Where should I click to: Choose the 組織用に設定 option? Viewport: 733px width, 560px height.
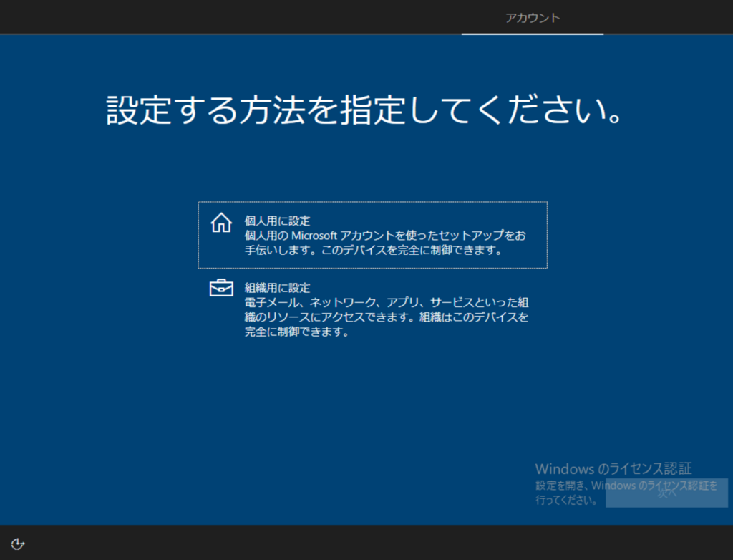point(372,309)
